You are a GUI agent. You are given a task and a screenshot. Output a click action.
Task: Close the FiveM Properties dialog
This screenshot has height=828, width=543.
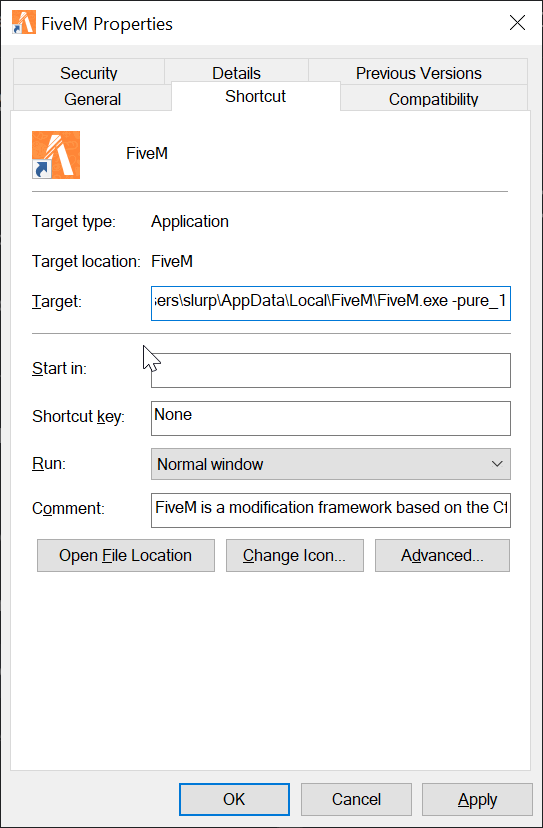pos(517,23)
